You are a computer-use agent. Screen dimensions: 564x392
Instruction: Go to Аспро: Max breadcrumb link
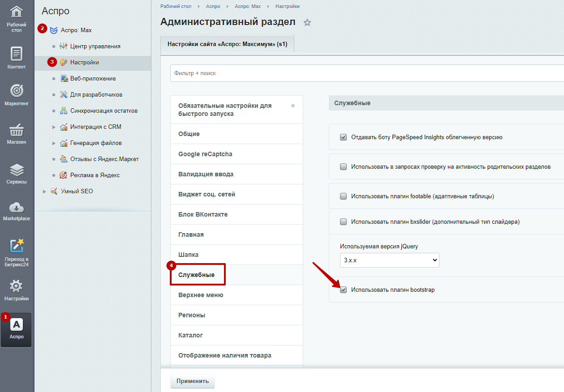point(248,6)
